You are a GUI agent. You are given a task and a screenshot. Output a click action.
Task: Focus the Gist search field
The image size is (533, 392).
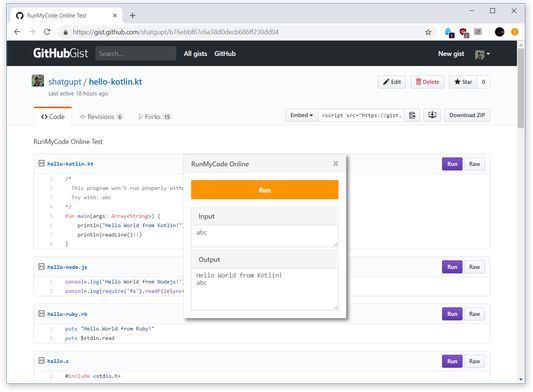point(136,53)
